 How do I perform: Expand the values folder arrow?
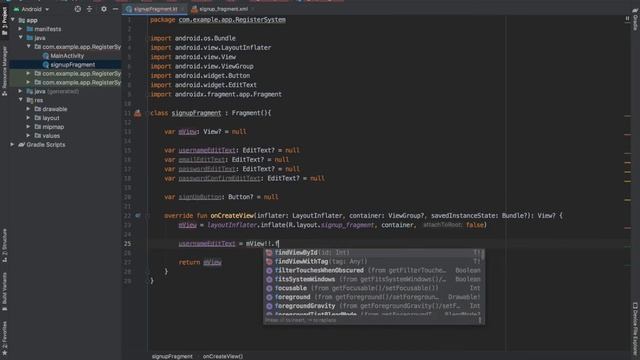[29, 136]
